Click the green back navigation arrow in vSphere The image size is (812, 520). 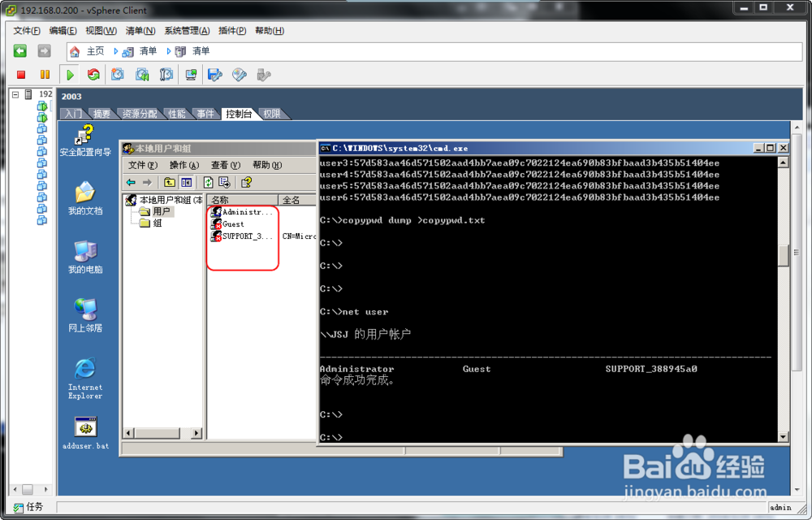pyautogui.click(x=19, y=50)
